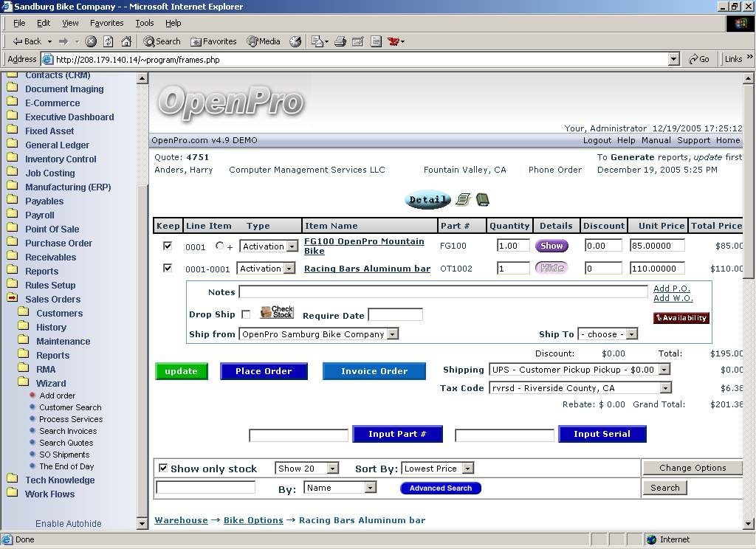Select the Add order wizard item
The width and height of the screenshot is (756, 549).
click(x=57, y=396)
